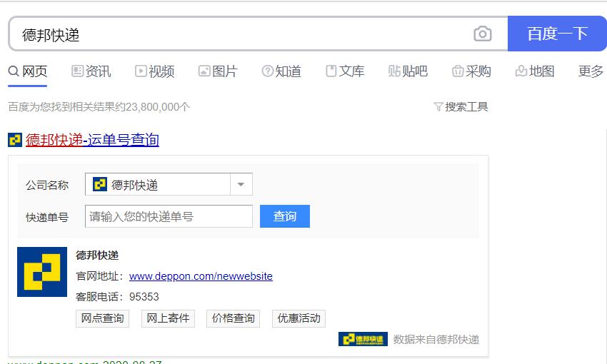The image size is (607, 364).
Task: Open the 地图 tab
Action: point(535,71)
